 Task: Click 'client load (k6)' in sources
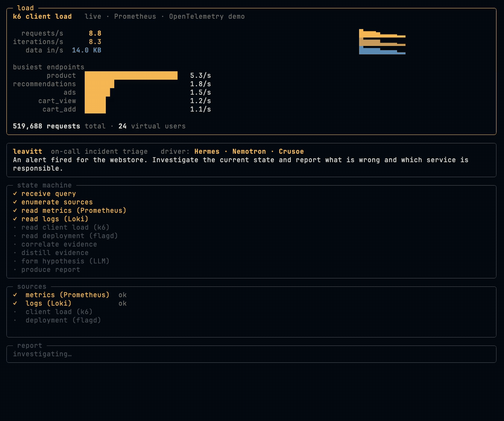(59, 312)
